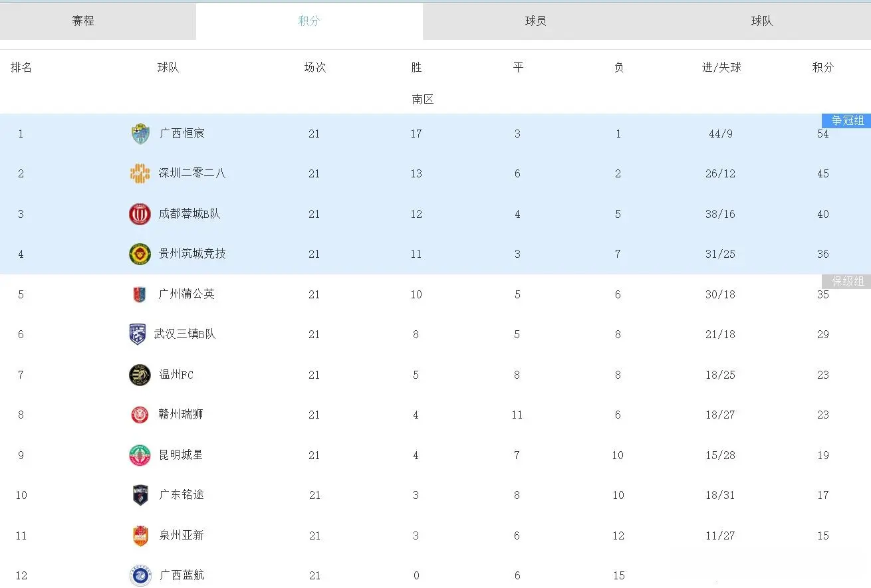
Task: Click the 武汉三镇B队 team logo
Action: pos(137,334)
